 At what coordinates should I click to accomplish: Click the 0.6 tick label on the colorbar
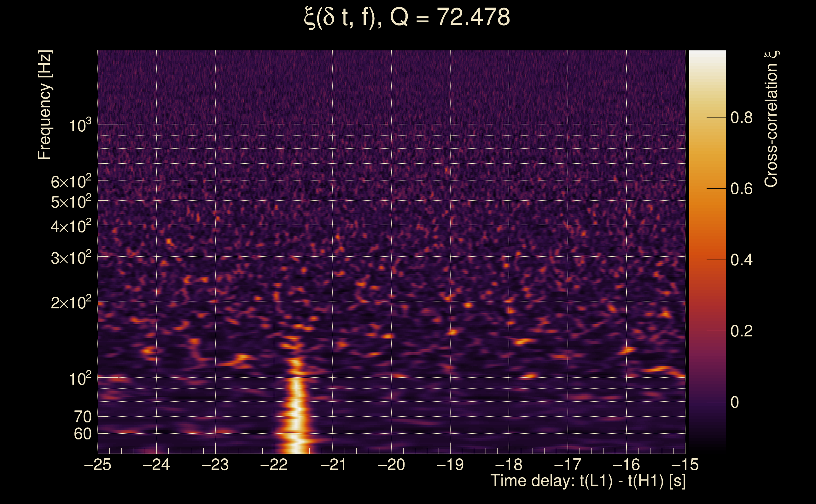coord(741,189)
